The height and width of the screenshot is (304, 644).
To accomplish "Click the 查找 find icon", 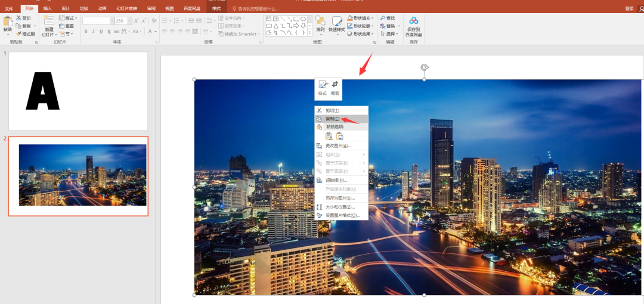I will click(382, 18).
